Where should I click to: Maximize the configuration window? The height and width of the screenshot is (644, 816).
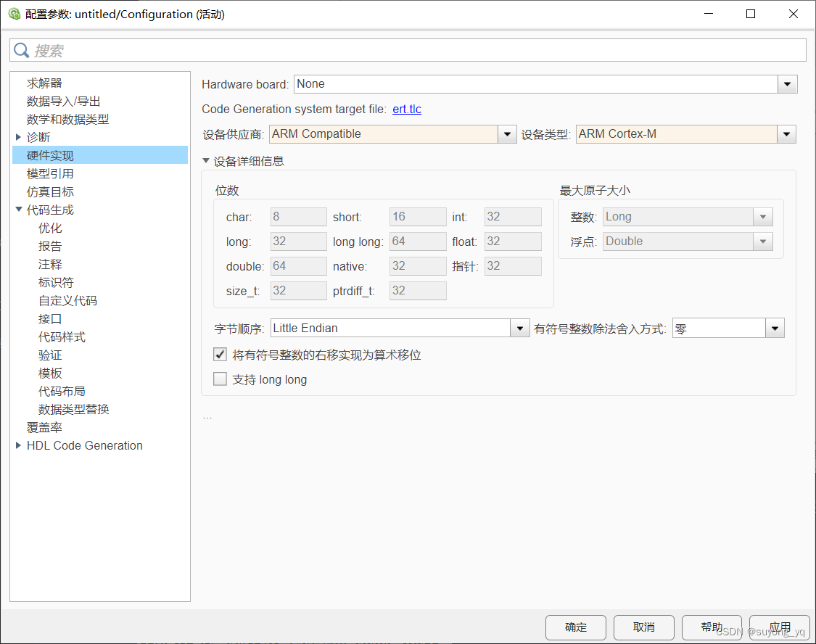[751, 14]
